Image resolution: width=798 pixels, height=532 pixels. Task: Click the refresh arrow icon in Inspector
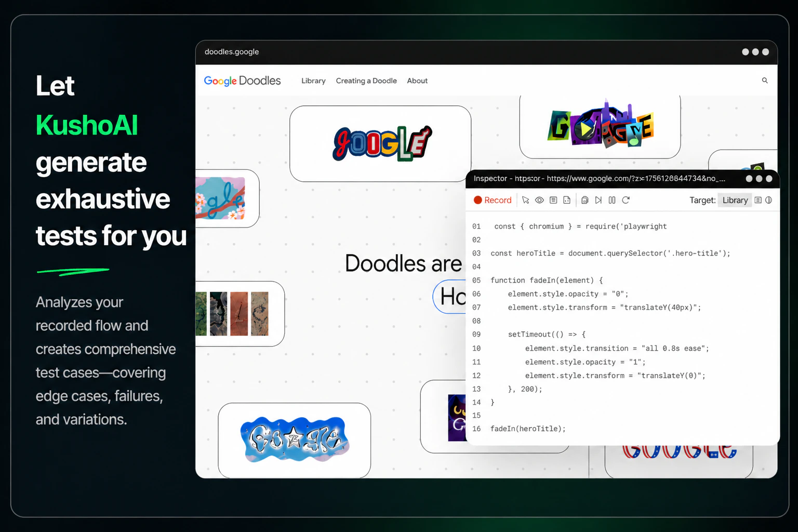pyautogui.click(x=626, y=200)
